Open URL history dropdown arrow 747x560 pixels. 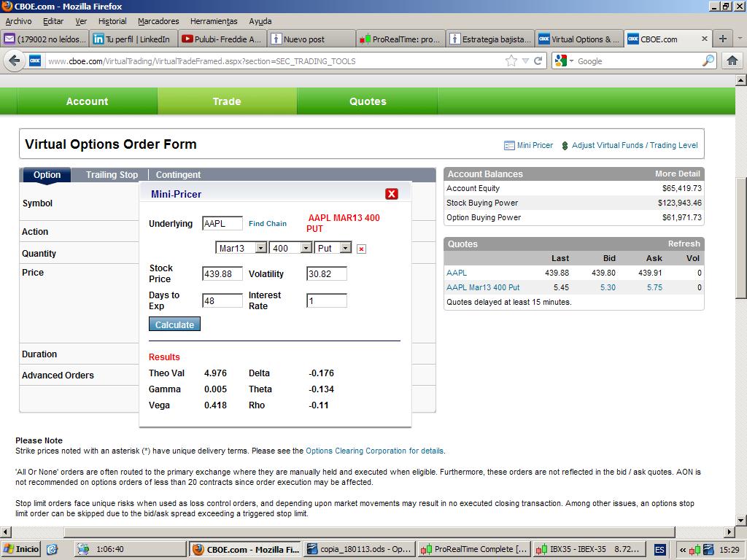[525, 61]
